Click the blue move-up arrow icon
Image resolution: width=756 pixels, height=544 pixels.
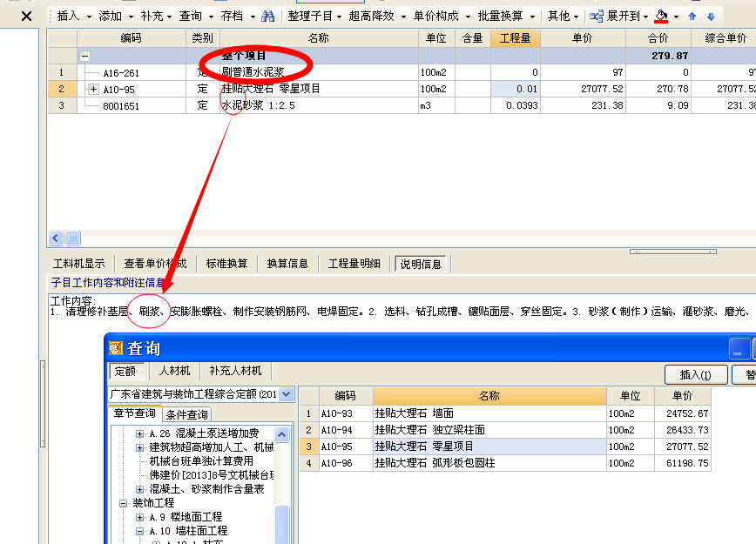tap(692, 17)
